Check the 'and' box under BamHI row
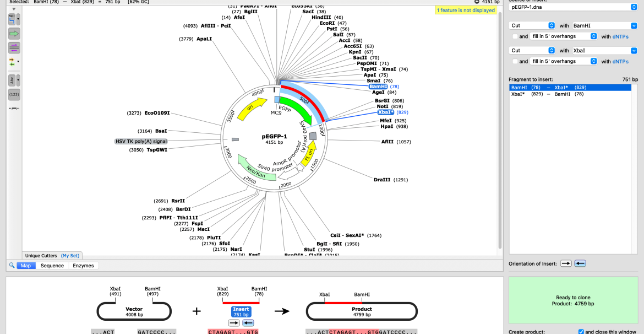This screenshot has height=334, width=644. [x=515, y=36]
